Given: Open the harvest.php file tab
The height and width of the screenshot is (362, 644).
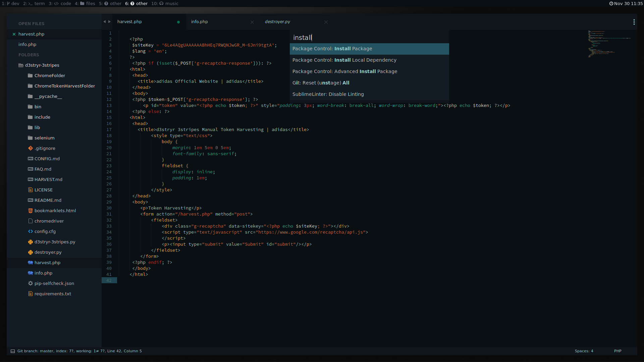Looking at the screenshot, I should pyautogui.click(x=129, y=21).
